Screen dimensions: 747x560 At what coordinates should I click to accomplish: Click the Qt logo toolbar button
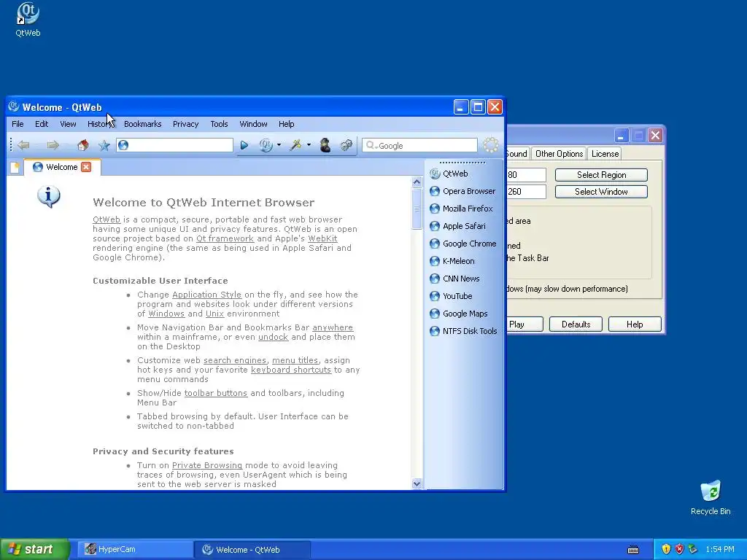[x=266, y=145]
